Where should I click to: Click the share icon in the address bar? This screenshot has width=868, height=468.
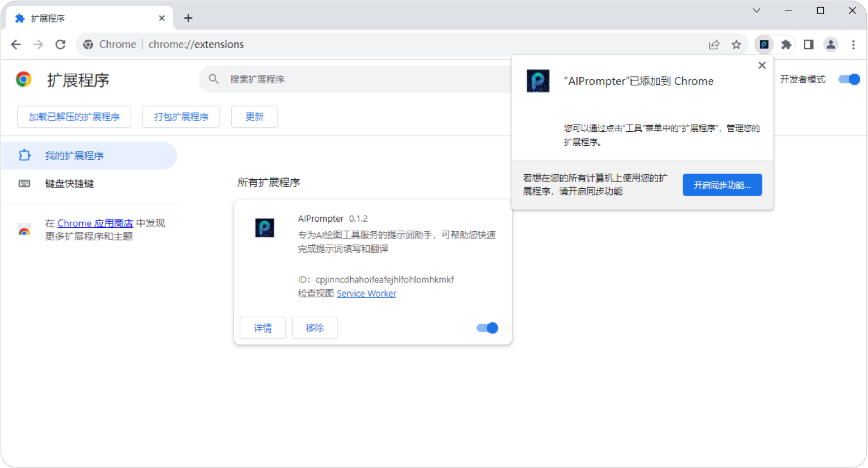coord(714,45)
